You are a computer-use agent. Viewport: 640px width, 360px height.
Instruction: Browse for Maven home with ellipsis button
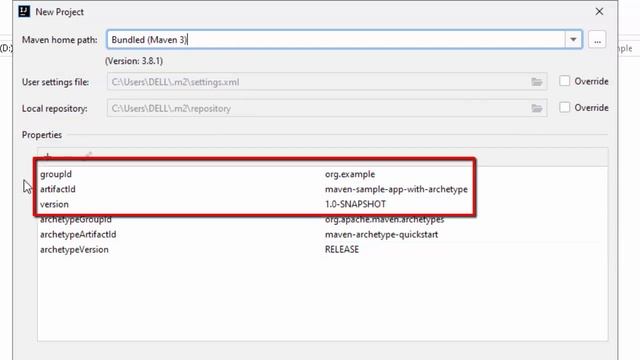pyautogui.click(x=597, y=40)
